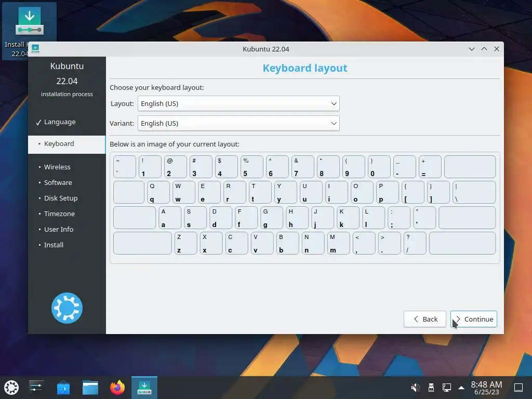532x399 pixels.
Task: Close the Kubuntu 22.04 installer window
Action: [497, 49]
